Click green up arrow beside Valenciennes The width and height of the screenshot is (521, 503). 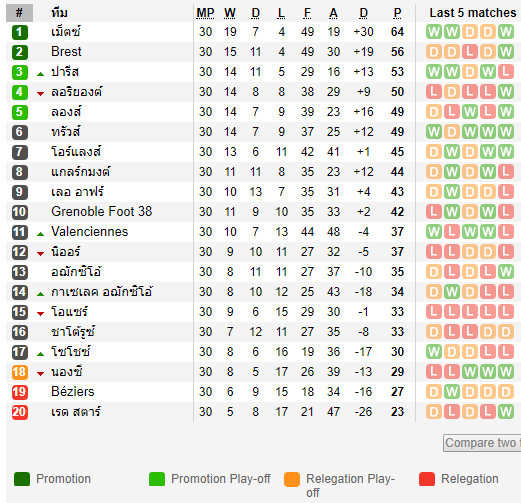(40, 234)
